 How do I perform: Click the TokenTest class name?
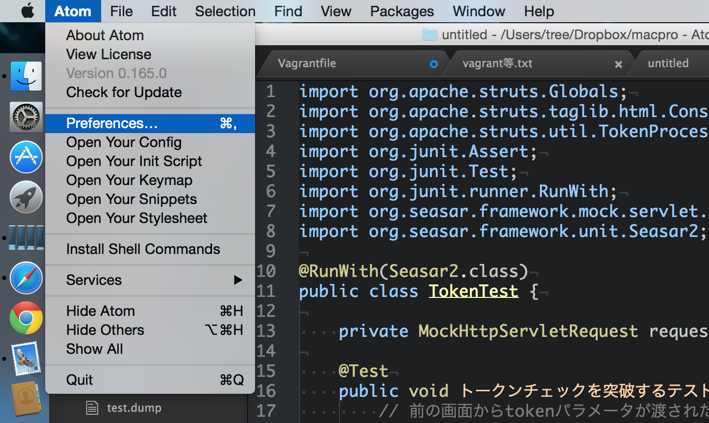(x=473, y=291)
